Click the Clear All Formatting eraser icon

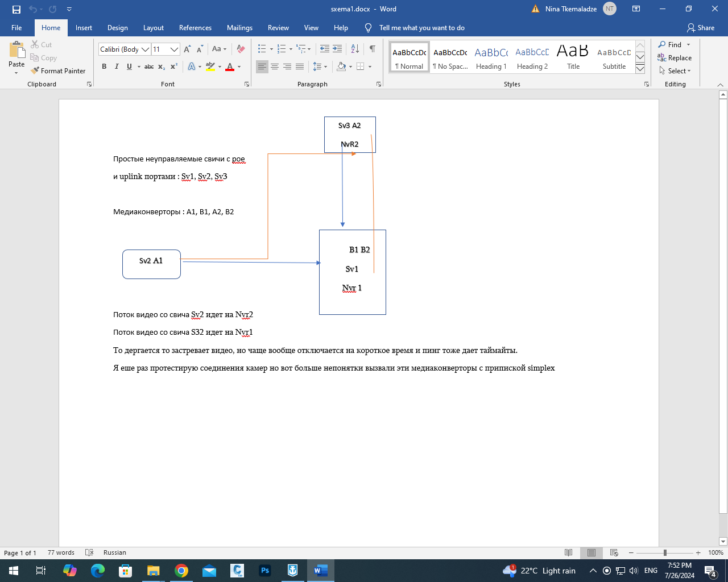point(241,49)
